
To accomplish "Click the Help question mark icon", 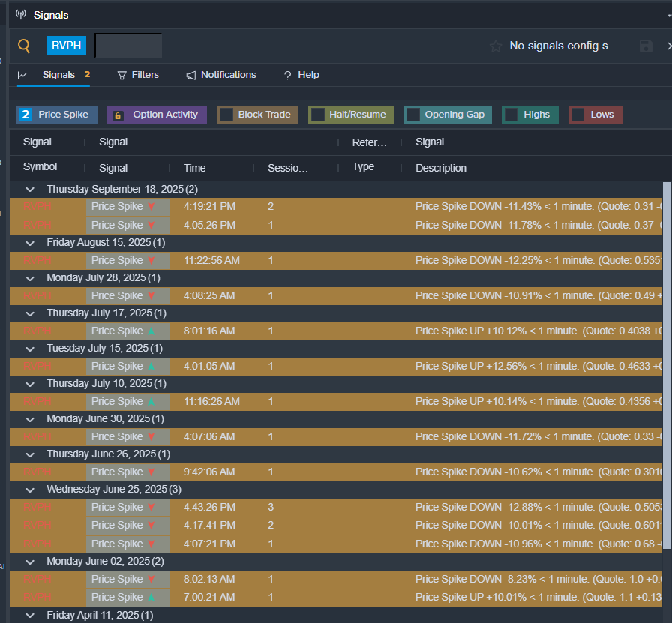I will 287,75.
